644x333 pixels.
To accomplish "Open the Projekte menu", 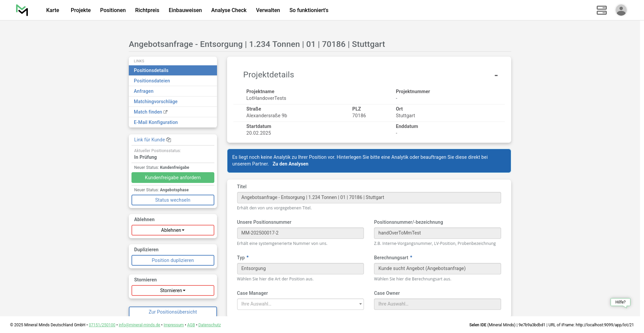I will coord(80,10).
